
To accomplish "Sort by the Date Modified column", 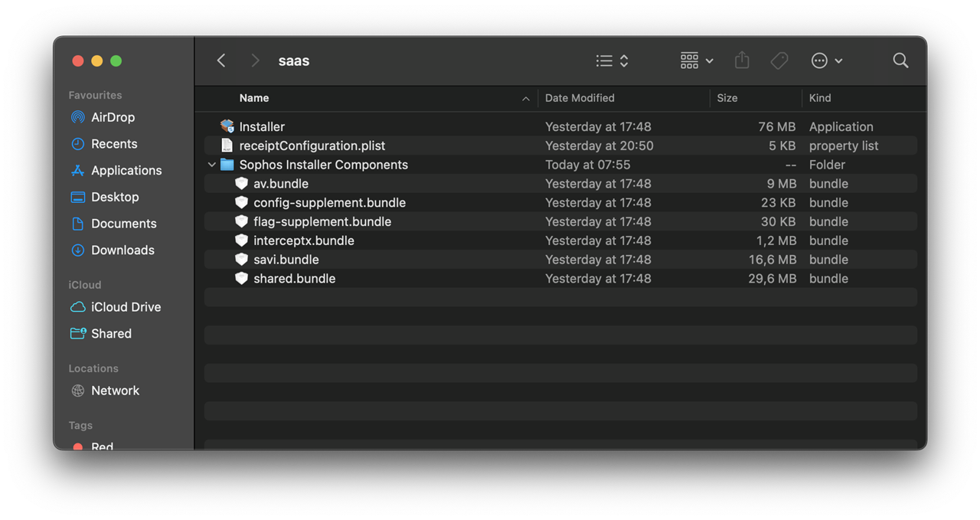I will [x=580, y=98].
